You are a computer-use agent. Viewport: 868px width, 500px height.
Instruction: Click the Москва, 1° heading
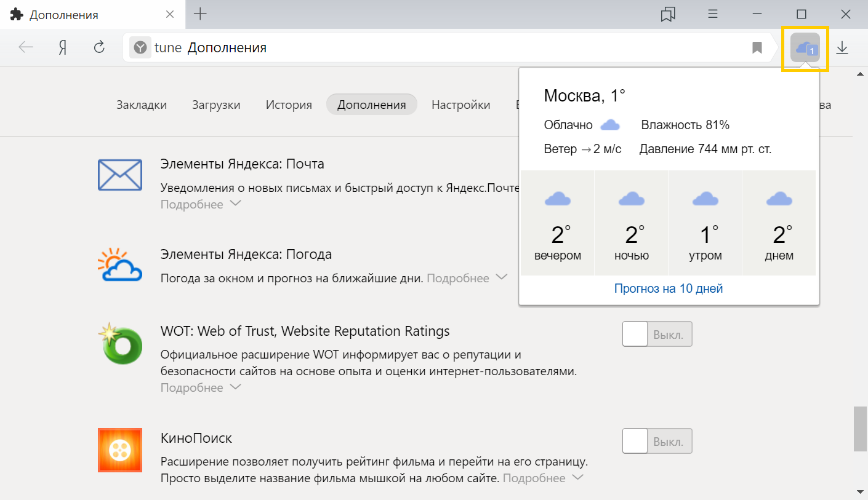pos(585,96)
